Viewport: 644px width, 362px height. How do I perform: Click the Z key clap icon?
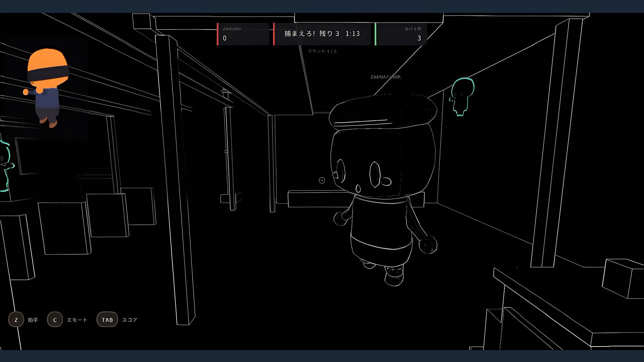pos(16,320)
